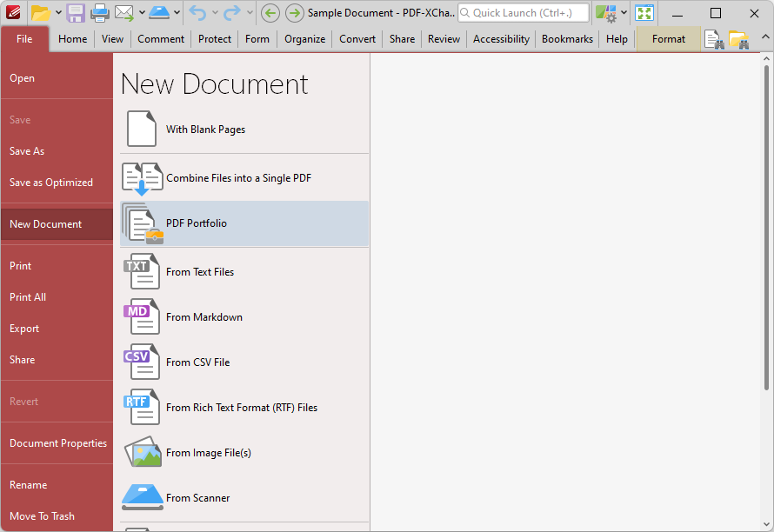Choose Move To Trash

(57, 516)
